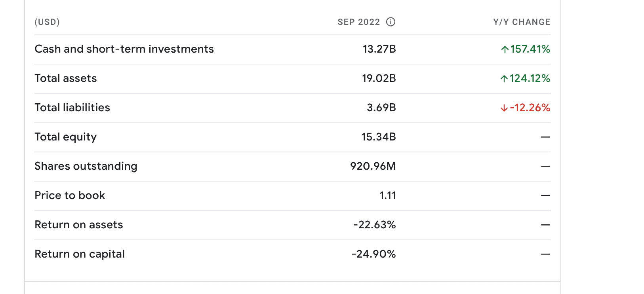Select the SEP 2022 column header
The width and height of the screenshot is (644, 294).
tap(359, 22)
